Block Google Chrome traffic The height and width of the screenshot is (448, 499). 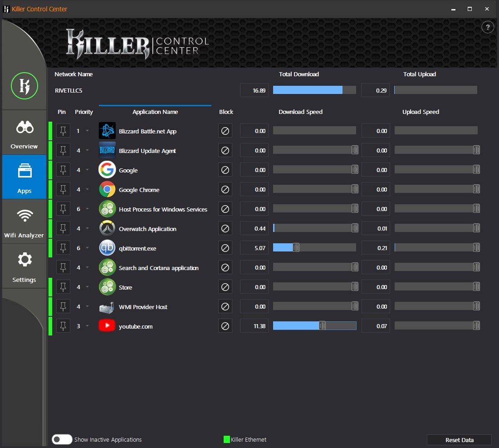225,189
